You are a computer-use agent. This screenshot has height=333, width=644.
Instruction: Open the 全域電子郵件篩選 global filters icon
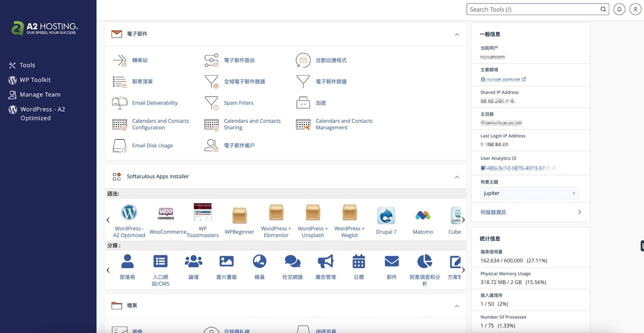click(x=211, y=82)
